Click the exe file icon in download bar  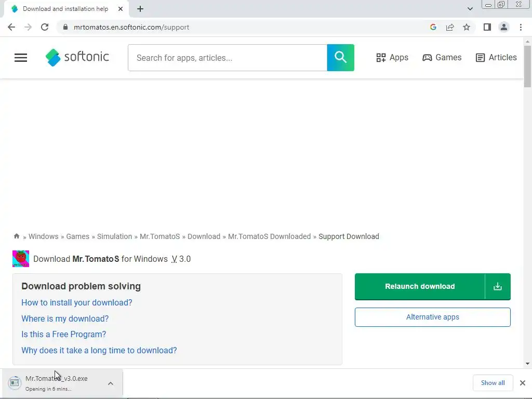pos(15,383)
